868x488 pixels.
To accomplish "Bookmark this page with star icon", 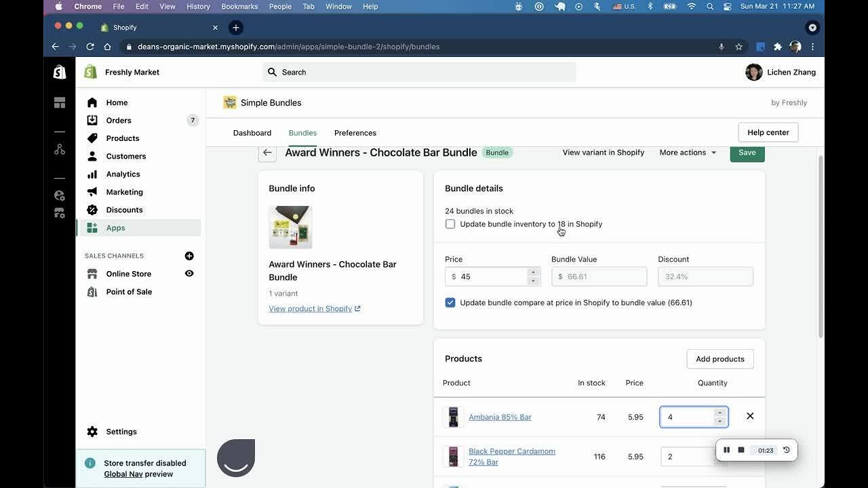I will pyautogui.click(x=739, y=47).
